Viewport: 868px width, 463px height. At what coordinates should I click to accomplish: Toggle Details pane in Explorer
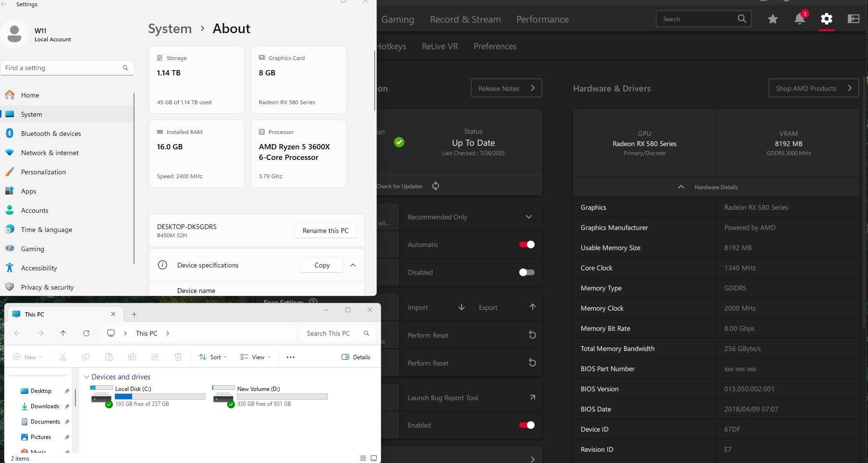coord(356,357)
